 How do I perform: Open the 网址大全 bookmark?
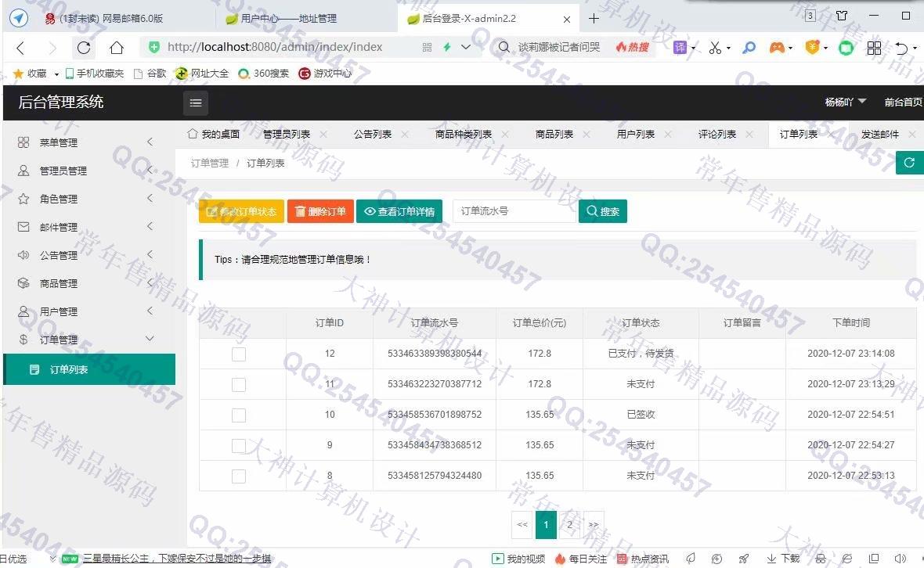202,74
